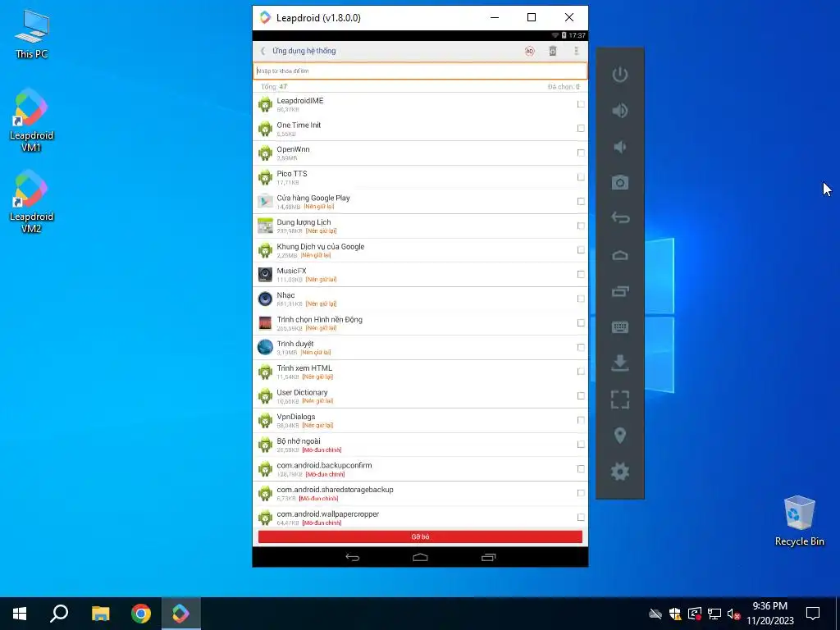Click the sidebar home icon
The width and height of the screenshot is (840, 630).
pyautogui.click(x=620, y=255)
